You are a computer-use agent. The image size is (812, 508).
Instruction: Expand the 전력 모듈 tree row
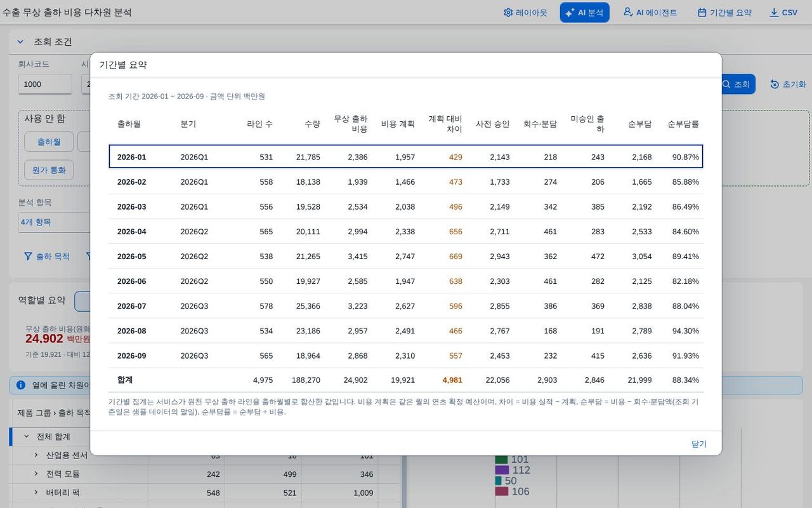click(36, 474)
